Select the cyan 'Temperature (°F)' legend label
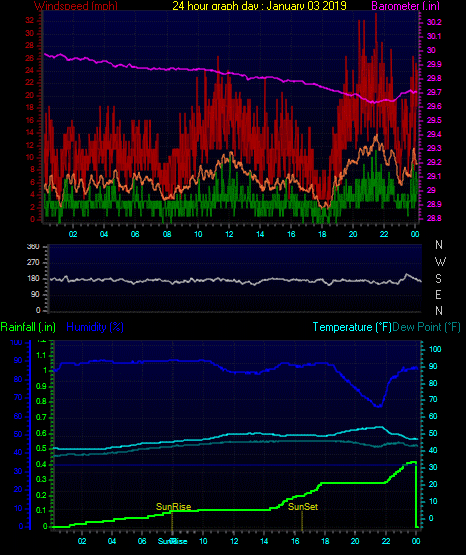The image size is (466, 555). pyautogui.click(x=352, y=327)
